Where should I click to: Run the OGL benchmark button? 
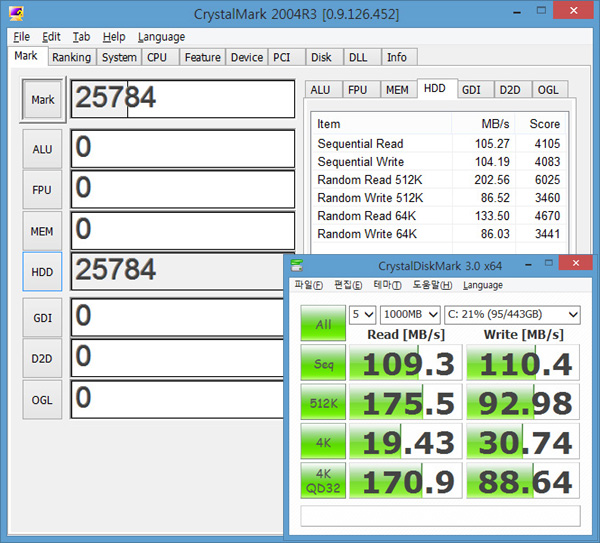(x=42, y=400)
